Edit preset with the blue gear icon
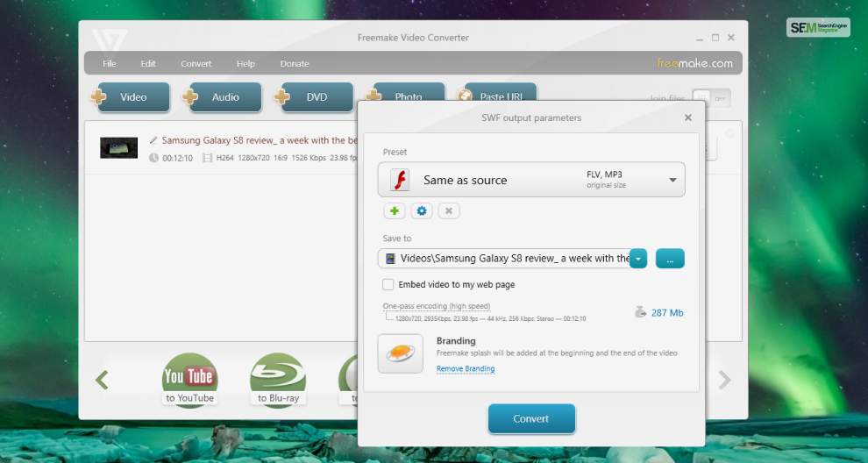Screen dimensions: 868x463 point(422,211)
